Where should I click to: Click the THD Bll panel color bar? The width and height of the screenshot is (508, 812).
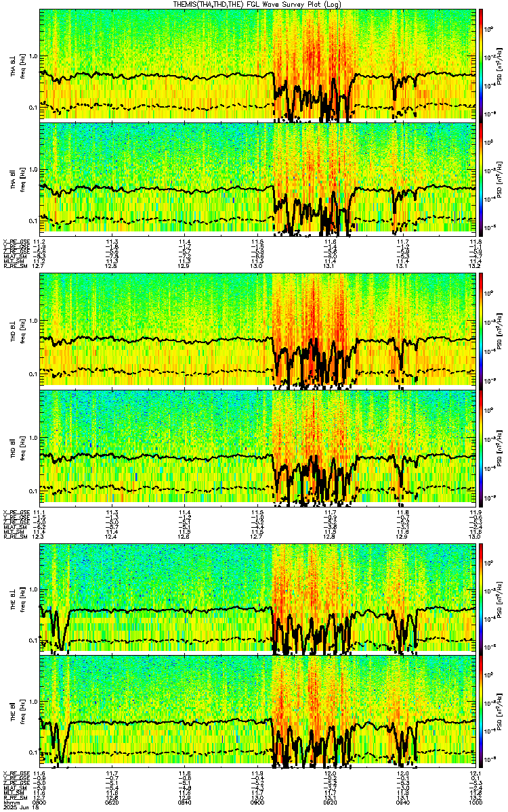(481, 447)
